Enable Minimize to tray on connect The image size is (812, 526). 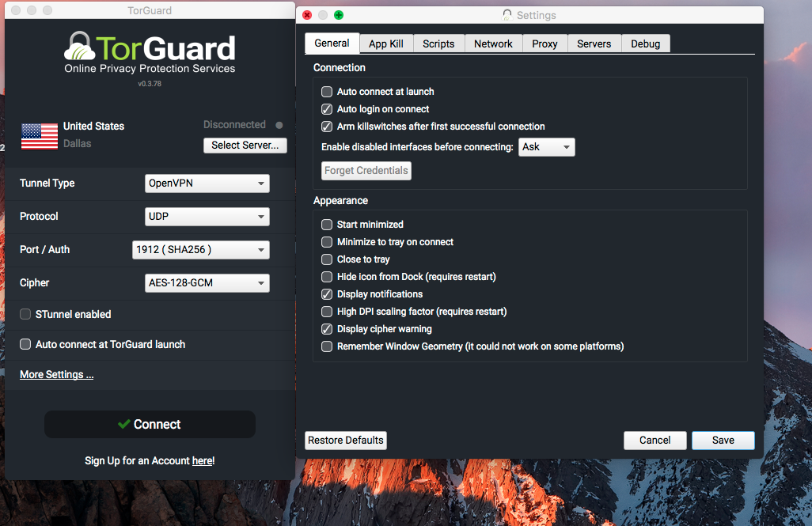(327, 242)
